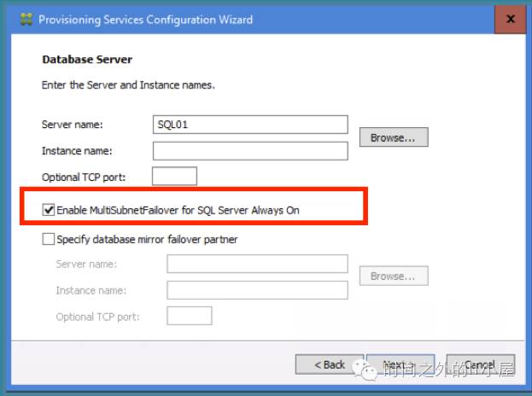This screenshot has height=396, width=532.
Task: Click the disabled failover Browse button
Action: tap(394, 276)
